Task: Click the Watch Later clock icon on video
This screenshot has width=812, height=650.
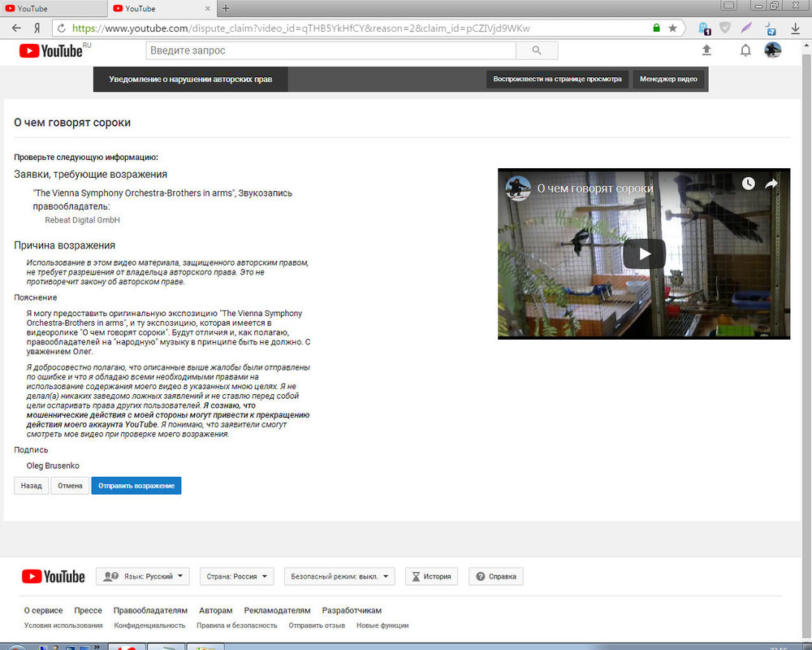Action: click(748, 184)
